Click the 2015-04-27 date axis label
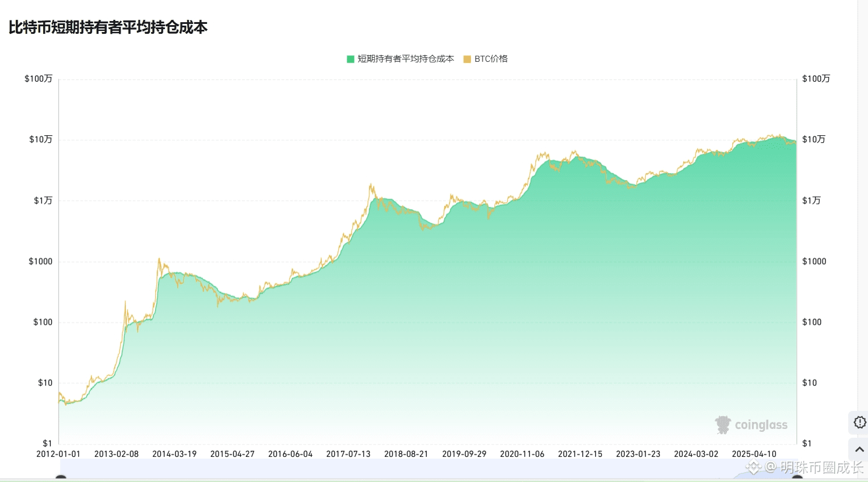The image size is (868, 482). click(233, 454)
